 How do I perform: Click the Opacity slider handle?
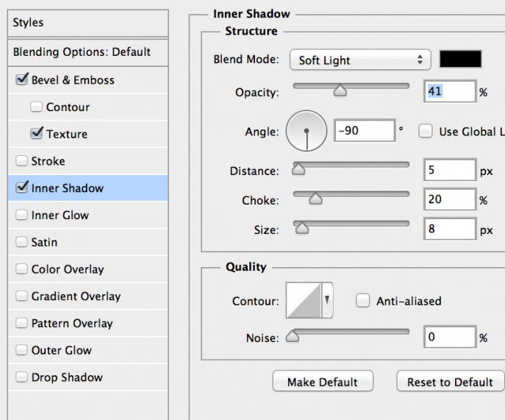click(x=340, y=90)
